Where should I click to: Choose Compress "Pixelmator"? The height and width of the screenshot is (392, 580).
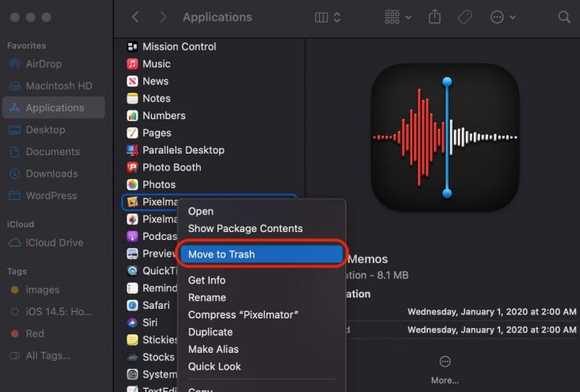(262, 314)
